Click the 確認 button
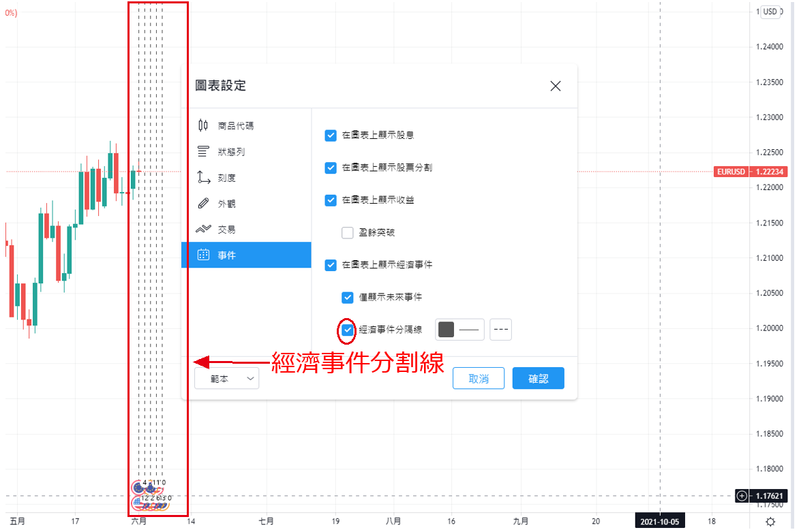 point(538,378)
